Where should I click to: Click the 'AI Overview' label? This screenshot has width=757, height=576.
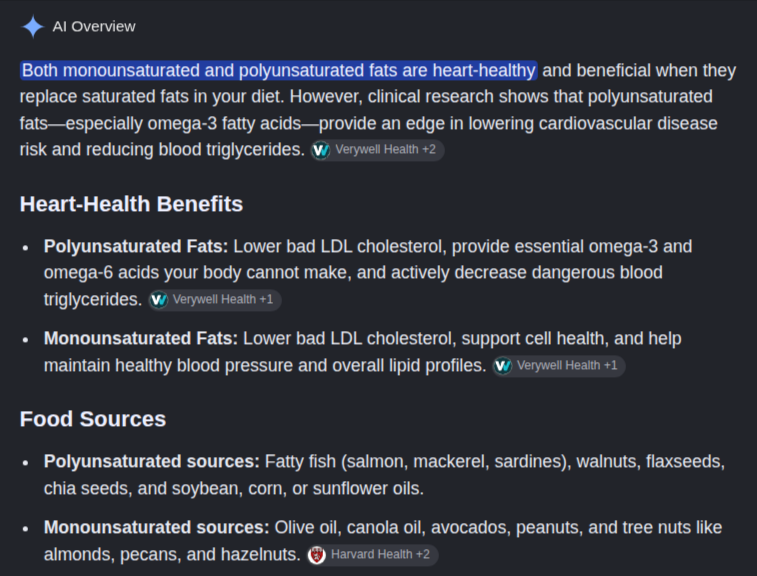[x=94, y=27]
